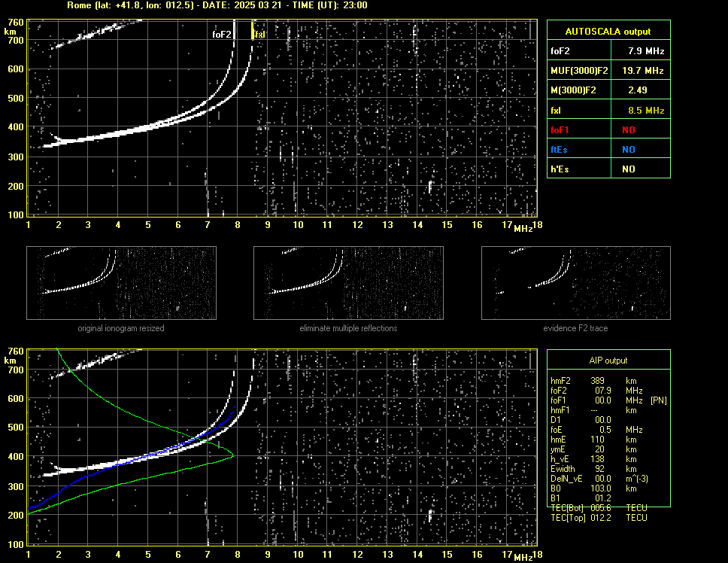728x563 pixels.
Task: Select the MUF(3000)F2 19.7 MHz value
Action: click(x=642, y=71)
